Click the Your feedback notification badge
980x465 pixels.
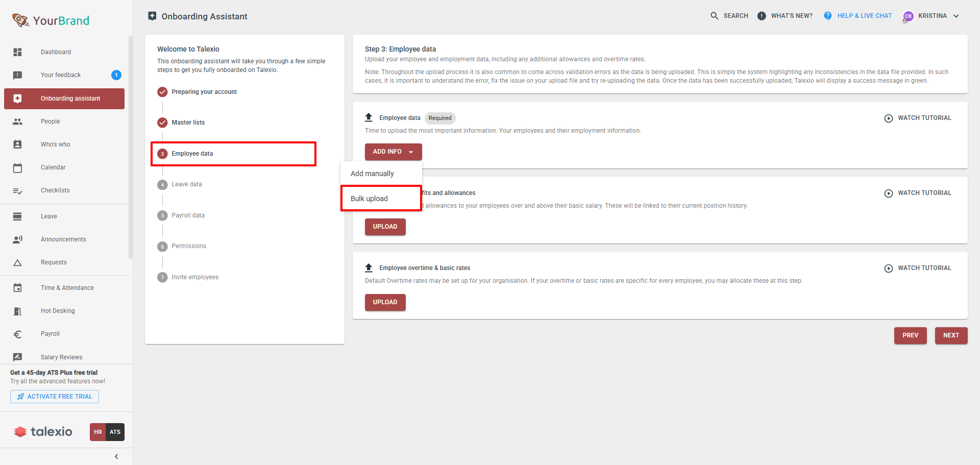coord(116,75)
